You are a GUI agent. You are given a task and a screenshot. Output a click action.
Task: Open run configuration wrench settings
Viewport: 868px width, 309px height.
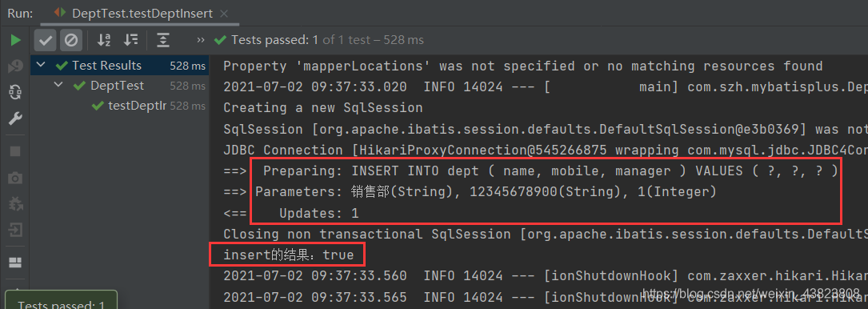pos(15,118)
